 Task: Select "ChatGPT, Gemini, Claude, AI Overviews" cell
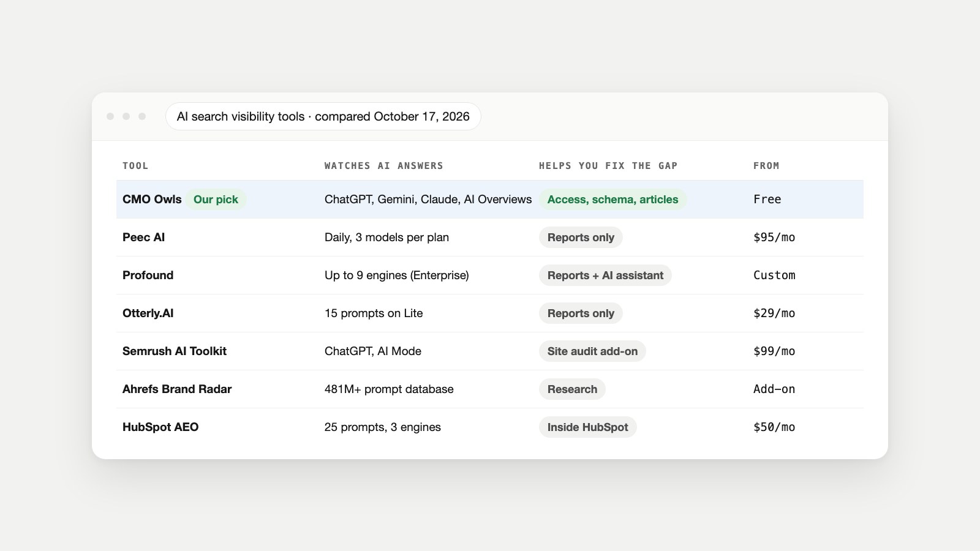point(428,200)
